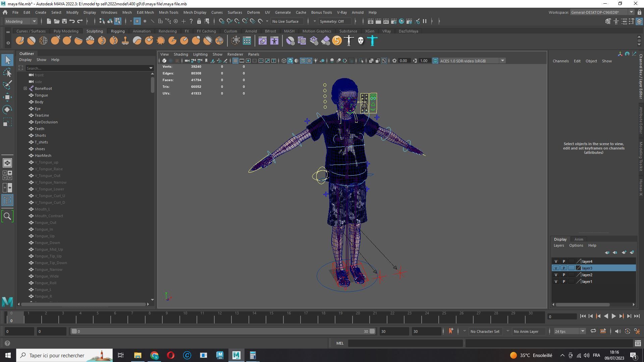Open Channels menu in Channel Box

point(560,61)
